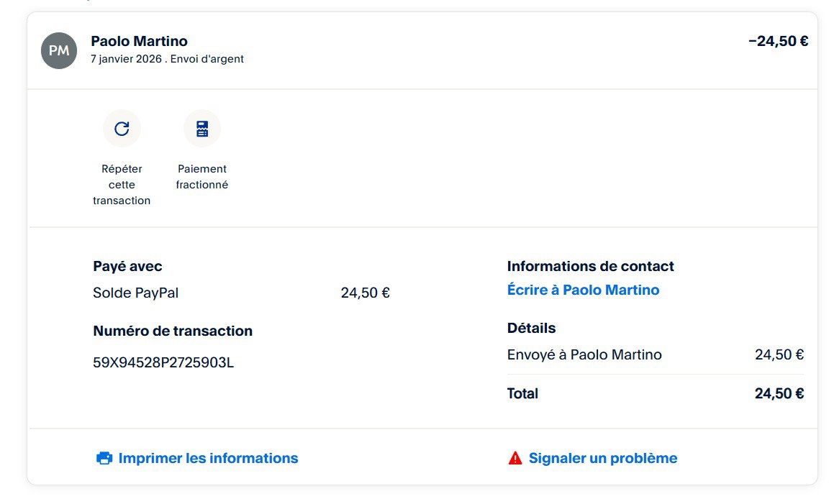Click the Paiement fractionné receipt icon
Image resolution: width=829 pixels, height=504 pixels.
click(202, 129)
